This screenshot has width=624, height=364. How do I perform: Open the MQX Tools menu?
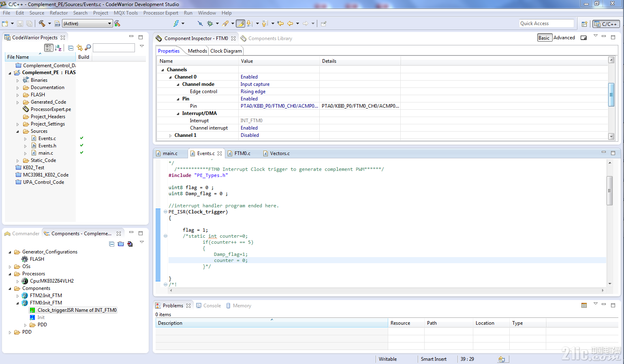[x=126, y=13]
